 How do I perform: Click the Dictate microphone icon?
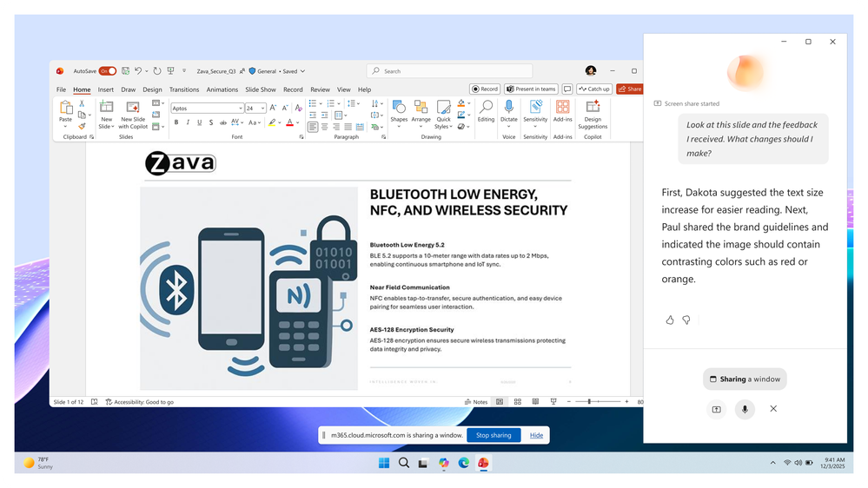(x=509, y=106)
